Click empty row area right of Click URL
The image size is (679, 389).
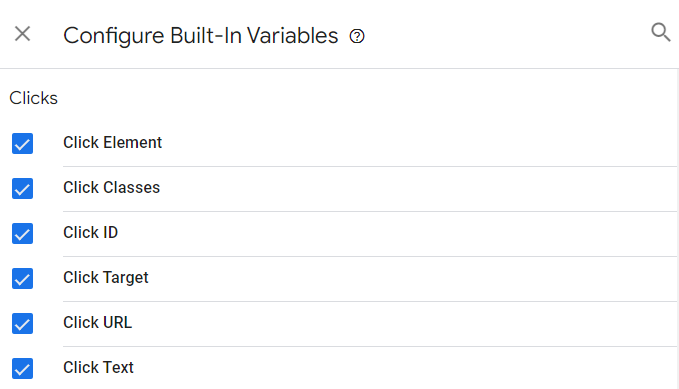(403, 323)
